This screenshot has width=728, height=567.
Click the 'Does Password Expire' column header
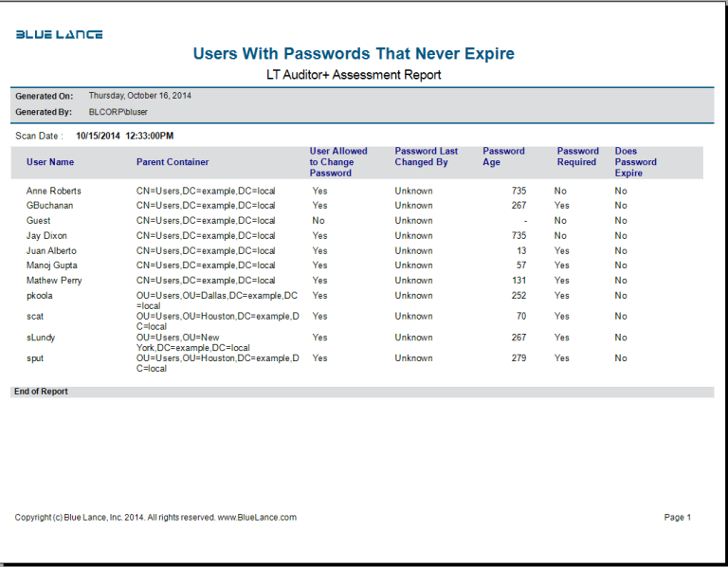tap(635, 162)
